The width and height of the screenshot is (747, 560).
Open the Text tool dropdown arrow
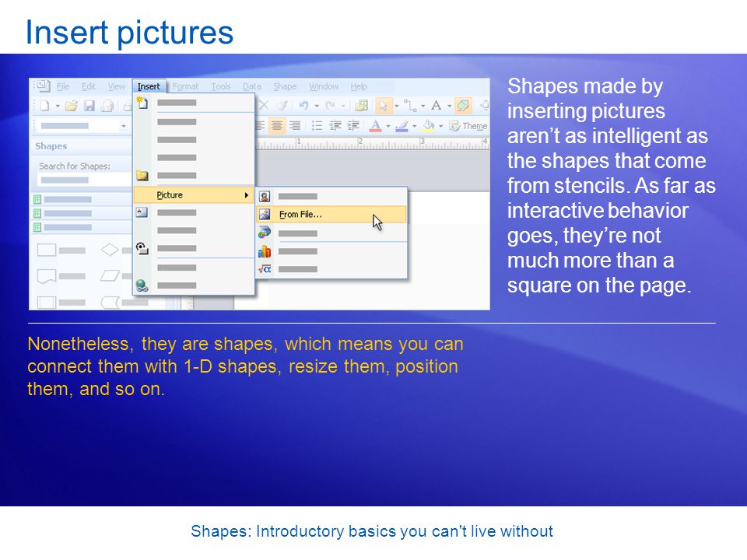449,106
